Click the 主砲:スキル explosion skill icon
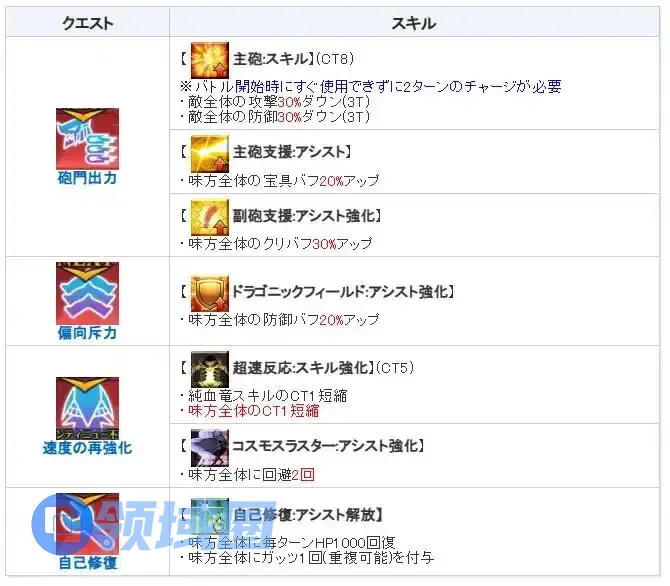 [209, 60]
